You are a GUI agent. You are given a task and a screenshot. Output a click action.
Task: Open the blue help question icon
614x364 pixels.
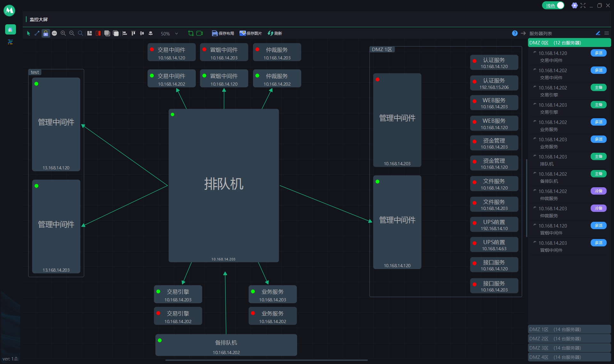click(x=515, y=33)
